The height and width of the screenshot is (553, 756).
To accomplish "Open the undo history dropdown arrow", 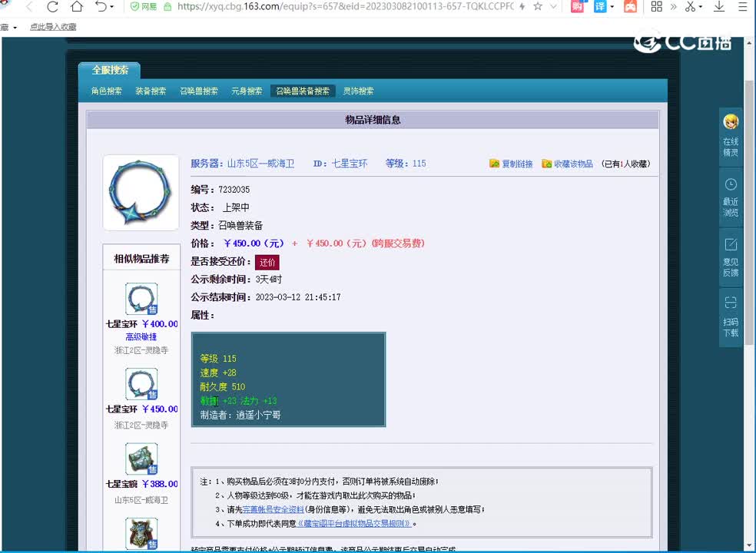I will 112,7.
